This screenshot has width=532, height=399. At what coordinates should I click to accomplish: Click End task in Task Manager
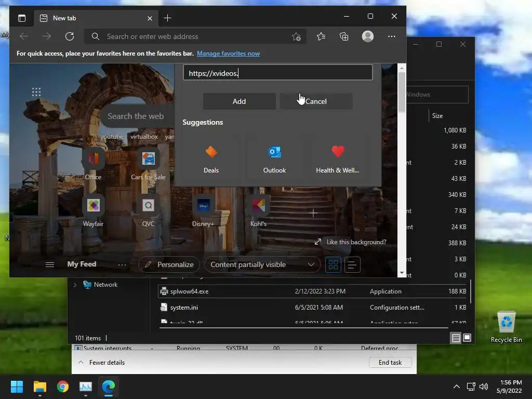point(390,362)
